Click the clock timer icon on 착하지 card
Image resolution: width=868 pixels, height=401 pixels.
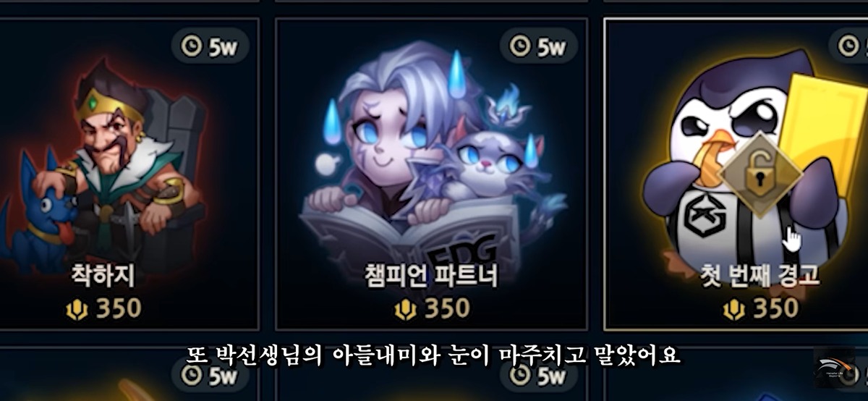click(190, 46)
